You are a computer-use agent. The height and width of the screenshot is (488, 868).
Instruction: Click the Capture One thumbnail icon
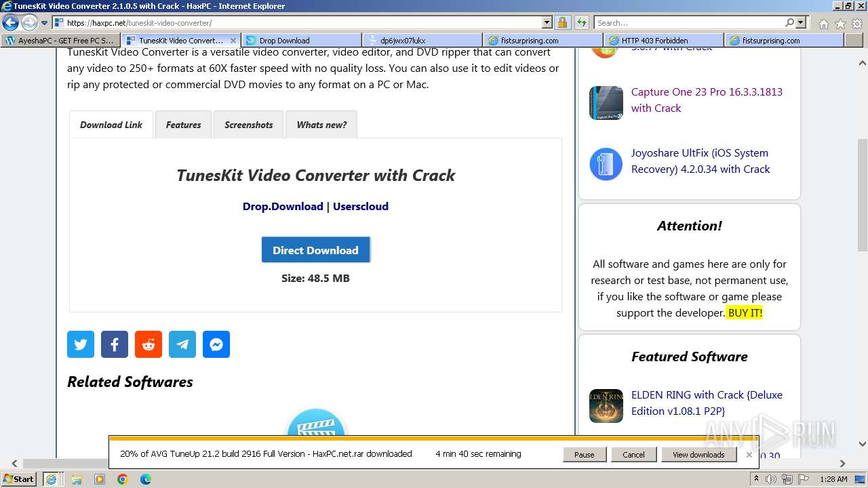coord(606,103)
